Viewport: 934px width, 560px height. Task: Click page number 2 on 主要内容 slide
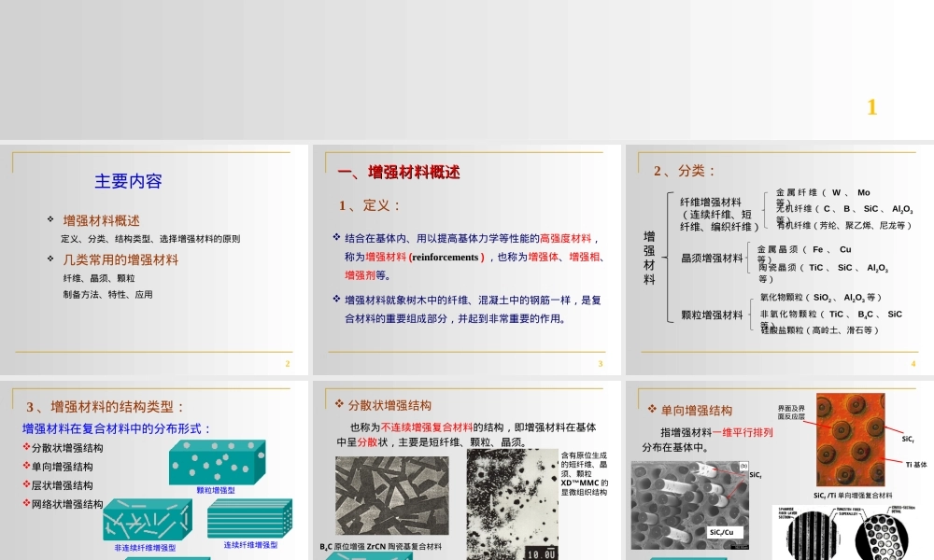(x=287, y=364)
